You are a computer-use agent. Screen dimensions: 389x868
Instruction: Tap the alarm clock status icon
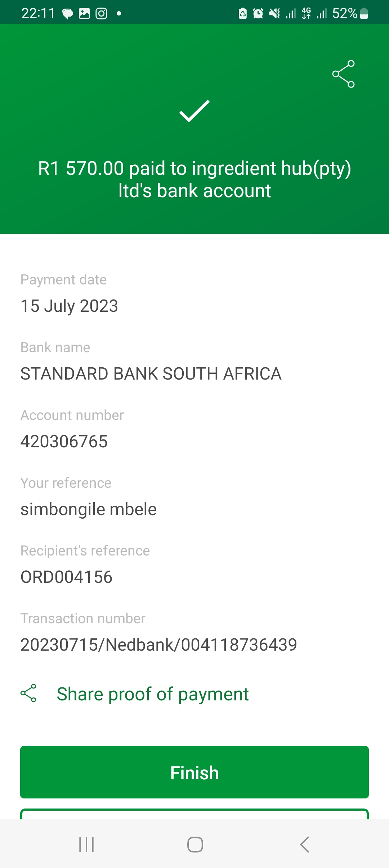coord(258,14)
